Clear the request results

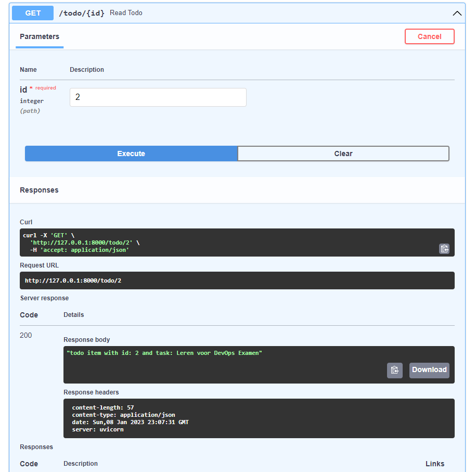tap(343, 153)
